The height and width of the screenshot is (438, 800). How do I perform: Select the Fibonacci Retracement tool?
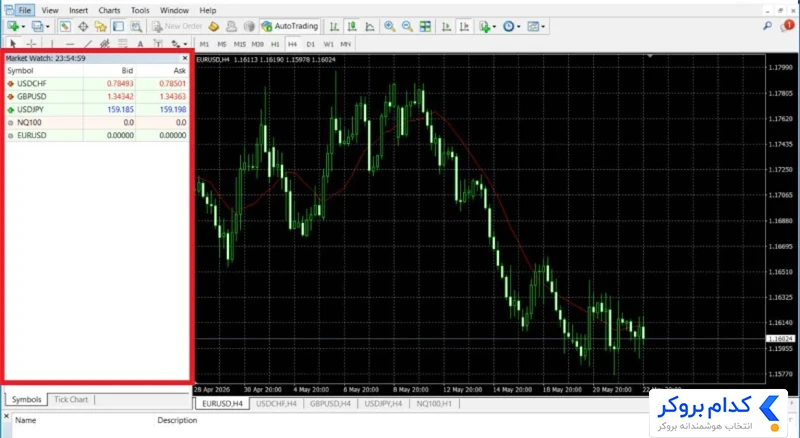click(122, 44)
